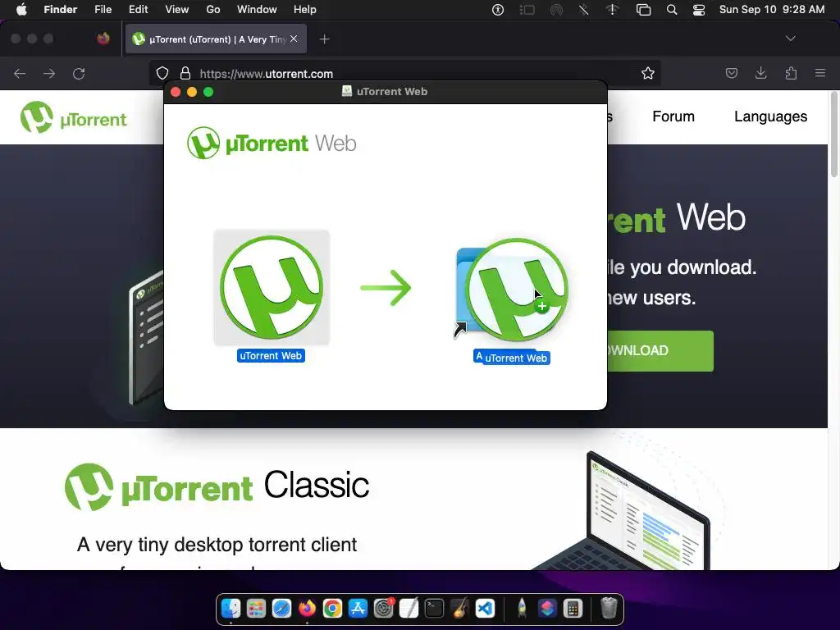Click the screen mirroring icon in the menu bar

coord(643,10)
